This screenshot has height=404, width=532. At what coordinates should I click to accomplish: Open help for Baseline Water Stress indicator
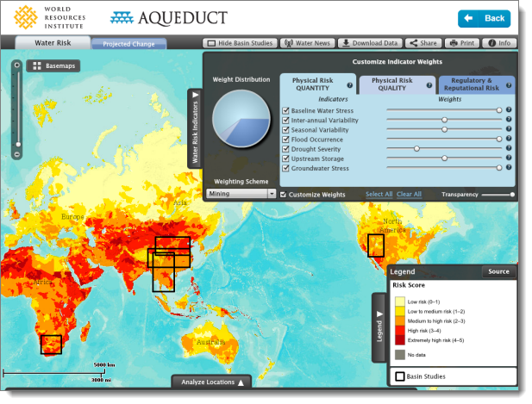(x=509, y=109)
